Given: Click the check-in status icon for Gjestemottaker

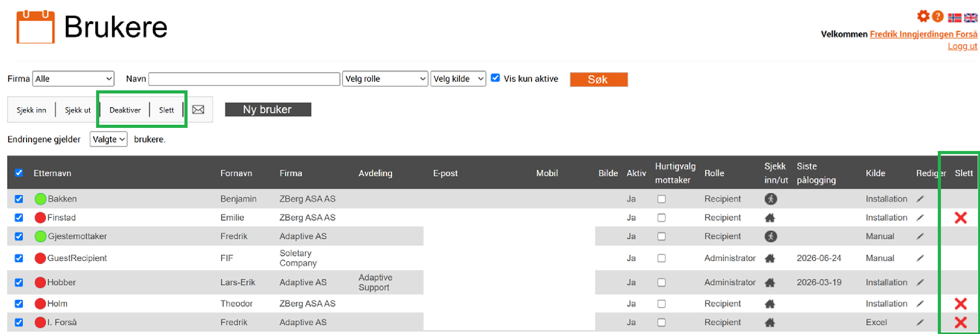Looking at the screenshot, I should (771, 236).
